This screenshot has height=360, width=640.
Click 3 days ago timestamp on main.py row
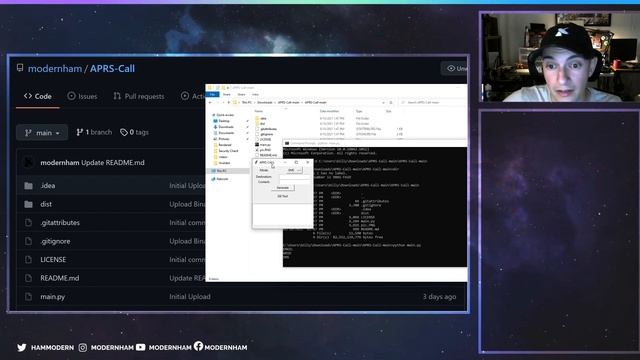439,297
